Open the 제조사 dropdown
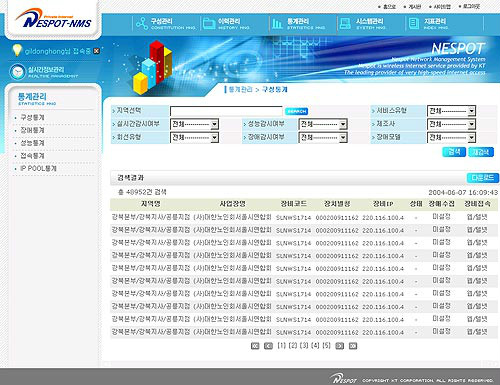 click(452, 124)
